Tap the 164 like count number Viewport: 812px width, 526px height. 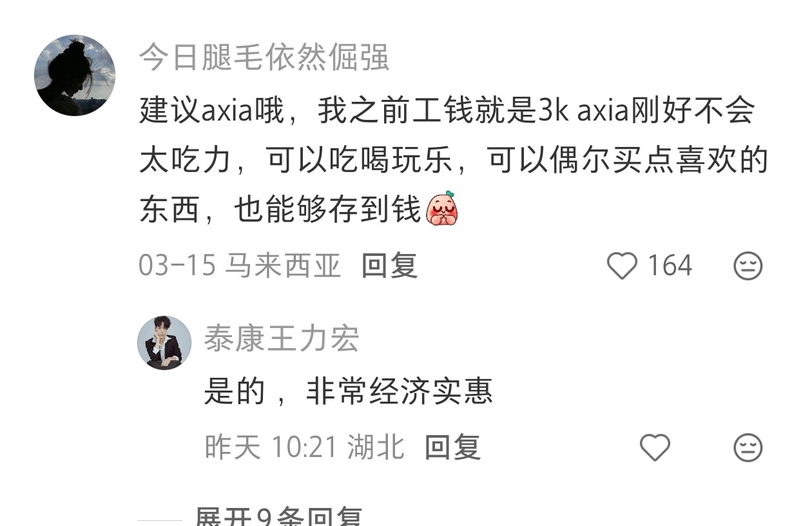[670, 266]
